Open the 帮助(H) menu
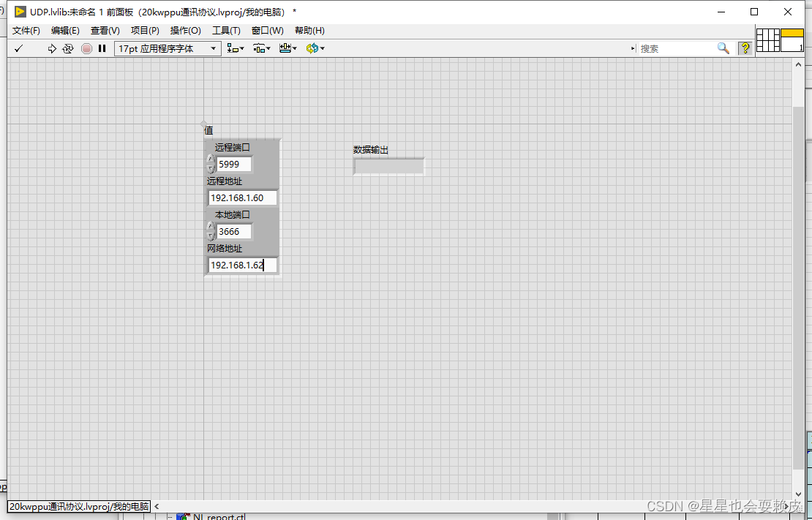Image resolution: width=812 pixels, height=520 pixels. 309,31
